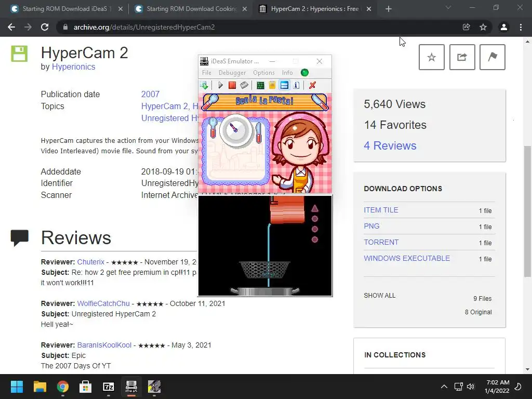Favorite this item with the star button
The height and width of the screenshot is (399, 532).
[x=431, y=57]
